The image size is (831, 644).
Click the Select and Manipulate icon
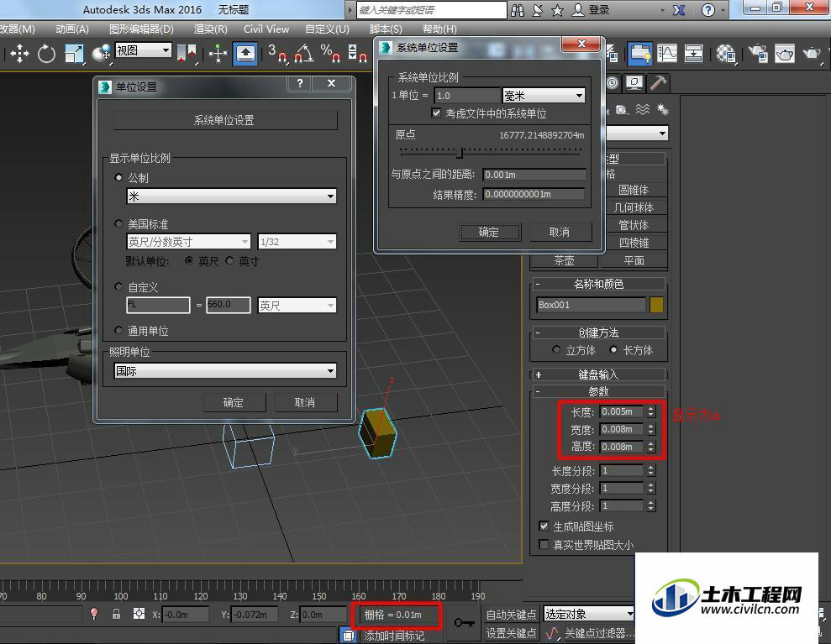click(218, 54)
